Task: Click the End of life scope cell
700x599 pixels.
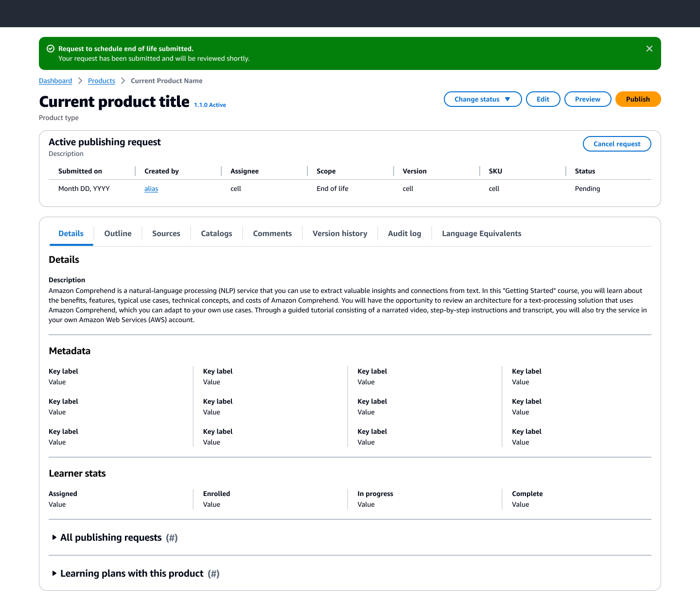Action: click(332, 188)
